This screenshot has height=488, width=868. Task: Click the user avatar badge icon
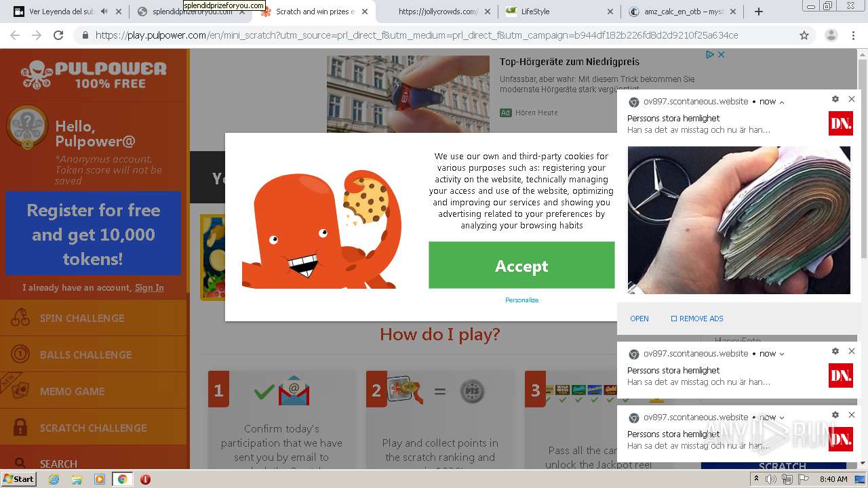pos(26,127)
